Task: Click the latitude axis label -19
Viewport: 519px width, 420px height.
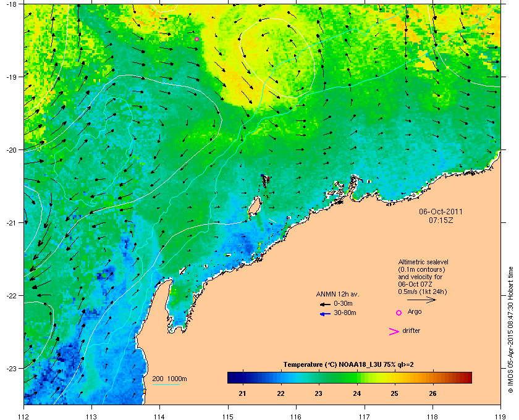Action: (x=11, y=77)
